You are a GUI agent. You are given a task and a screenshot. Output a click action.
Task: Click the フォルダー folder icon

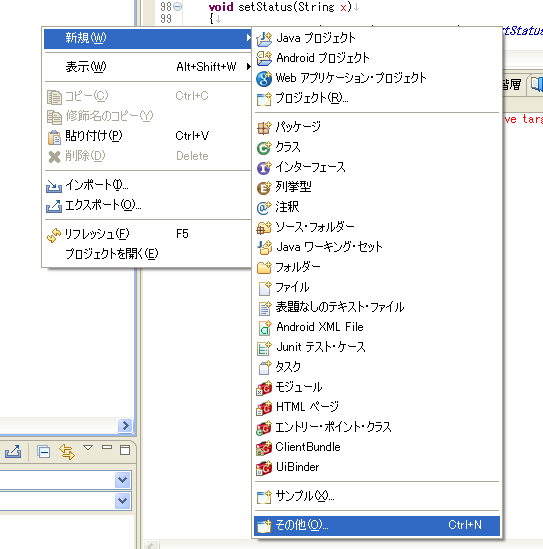pyautogui.click(x=264, y=267)
